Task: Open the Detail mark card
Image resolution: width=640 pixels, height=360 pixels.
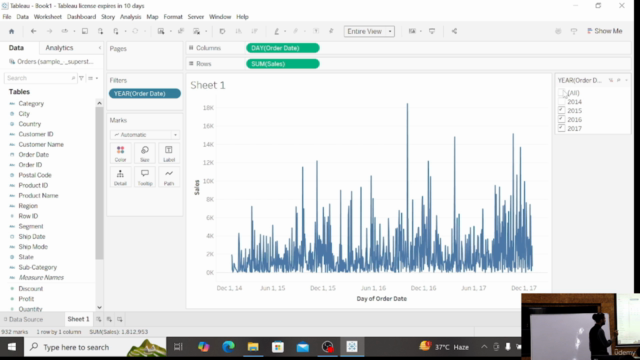Action: [120, 177]
